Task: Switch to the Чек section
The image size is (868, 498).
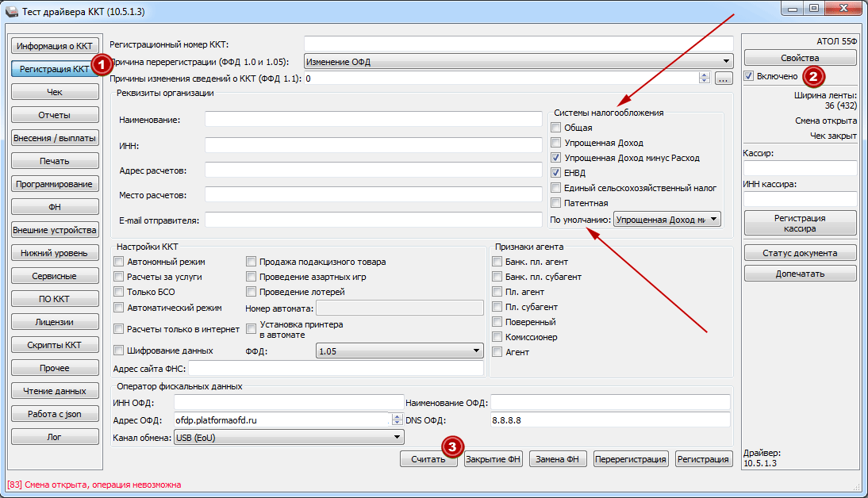Action: 54,92
